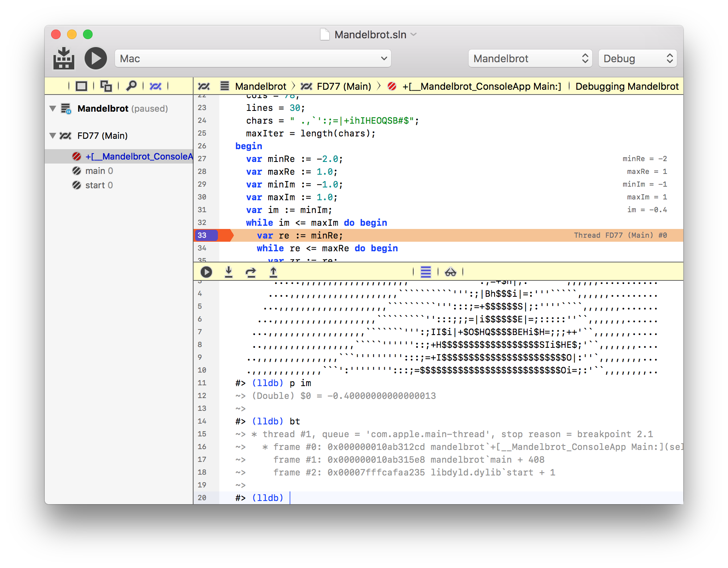Click the glasses (inspect) icon in debug bar

click(451, 272)
